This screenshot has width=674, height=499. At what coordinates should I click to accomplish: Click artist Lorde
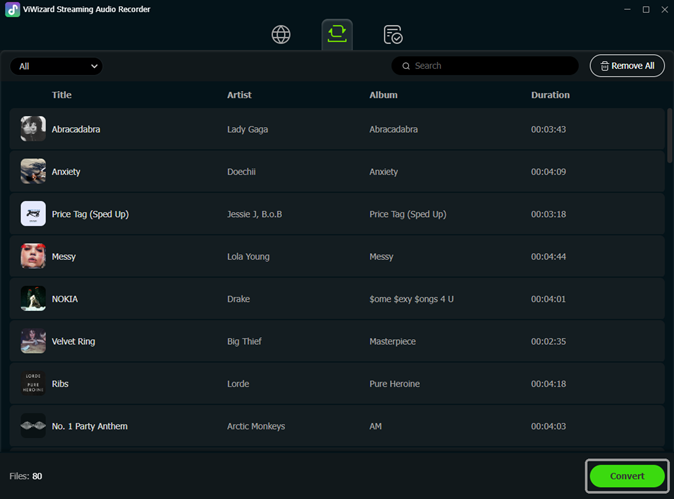point(238,384)
